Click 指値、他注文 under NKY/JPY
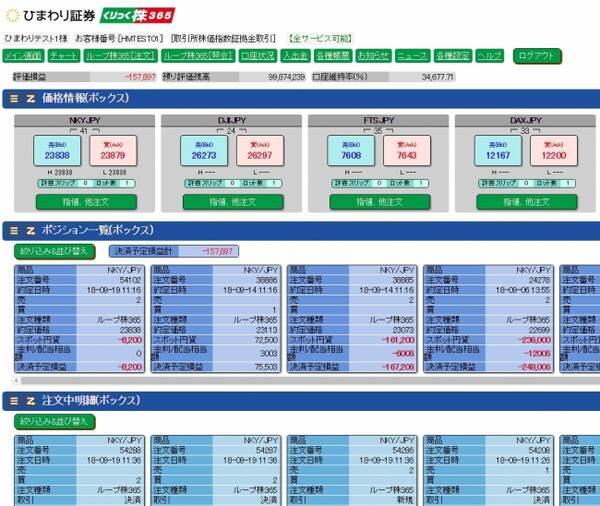 (x=86, y=202)
